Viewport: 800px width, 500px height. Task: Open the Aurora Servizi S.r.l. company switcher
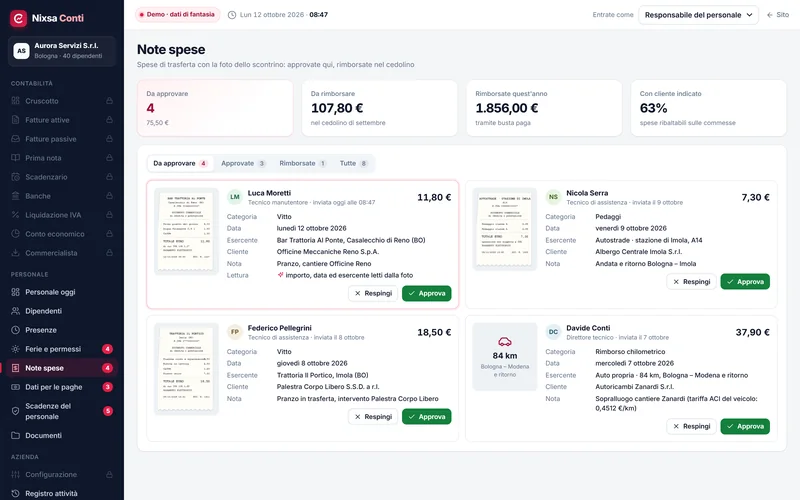[62, 51]
